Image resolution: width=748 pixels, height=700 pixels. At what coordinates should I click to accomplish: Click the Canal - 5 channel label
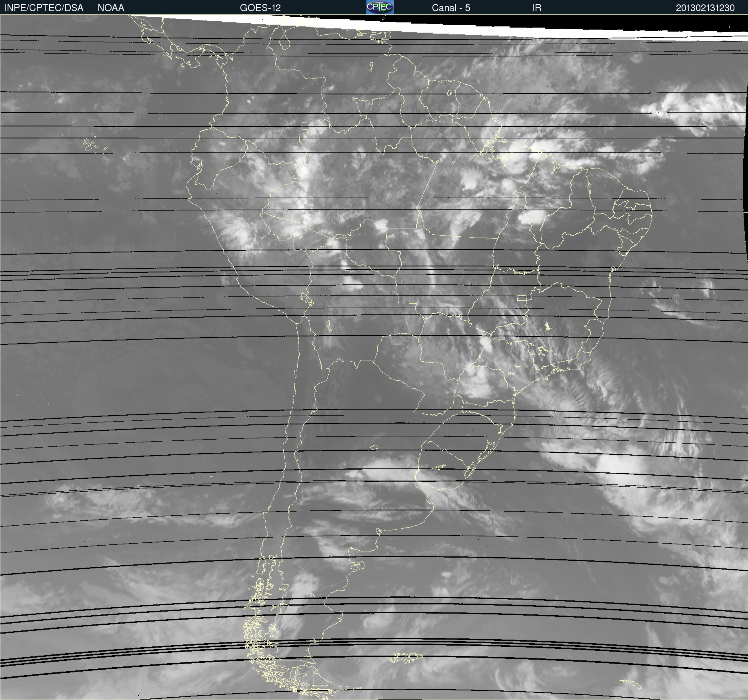click(451, 8)
